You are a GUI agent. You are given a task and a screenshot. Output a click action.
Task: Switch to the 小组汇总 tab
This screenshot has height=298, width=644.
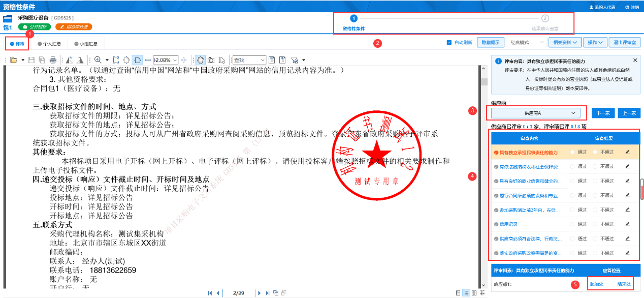click(x=85, y=44)
